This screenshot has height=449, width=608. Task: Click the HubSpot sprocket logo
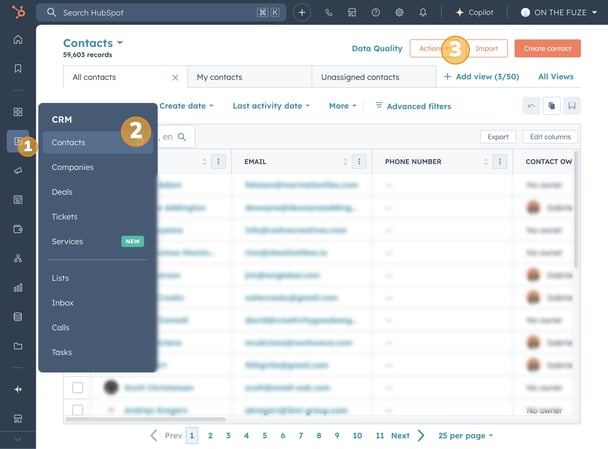point(18,12)
